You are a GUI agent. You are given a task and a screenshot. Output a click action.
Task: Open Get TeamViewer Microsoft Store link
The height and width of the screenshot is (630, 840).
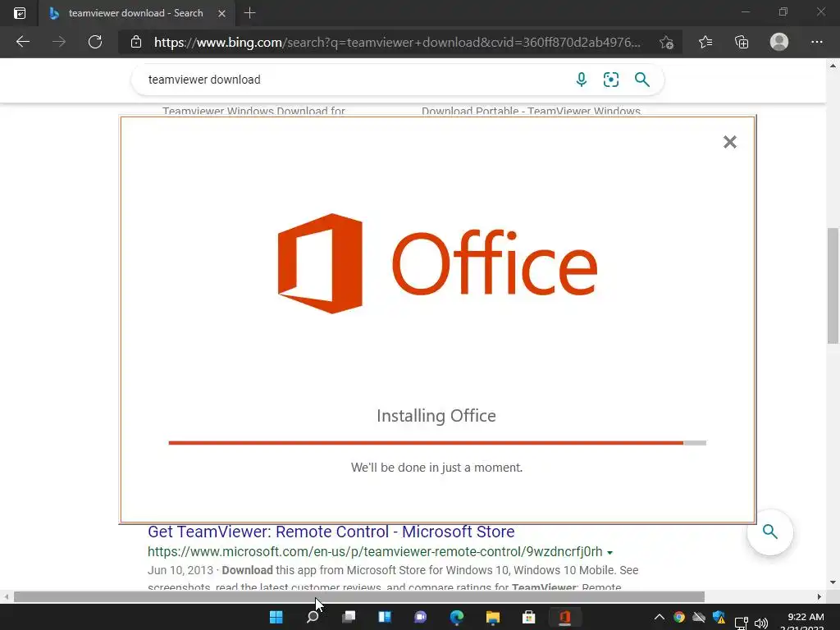[x=331, y=532]
